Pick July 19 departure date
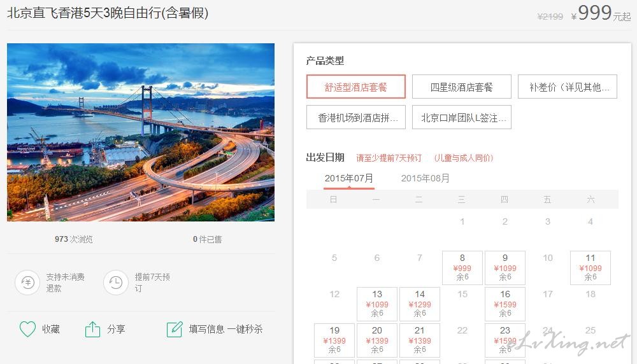Viewport: 637px width, 364px height. pyautogui.click(x=334, y=340)
